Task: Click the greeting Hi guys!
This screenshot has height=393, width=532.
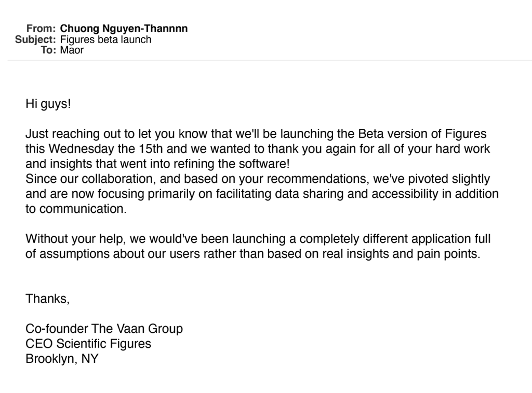Action: pyautogui.click(x=48, y=104)
